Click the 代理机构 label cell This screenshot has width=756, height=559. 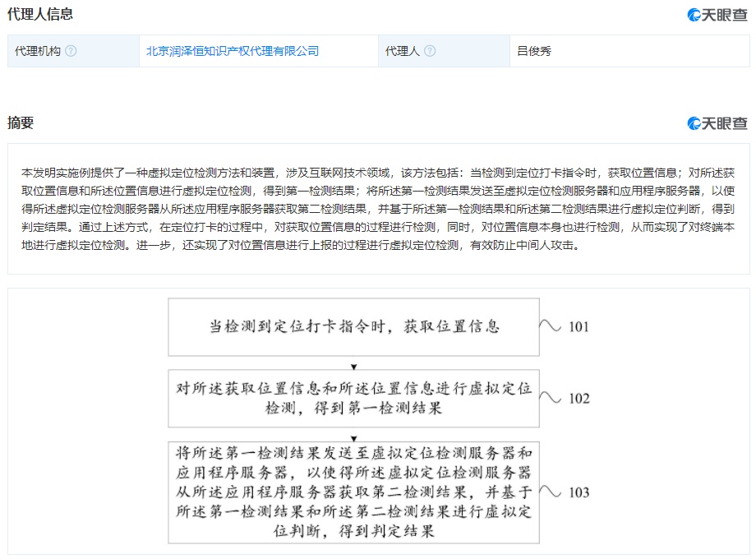pyautogui.click(x=73, y=51)
